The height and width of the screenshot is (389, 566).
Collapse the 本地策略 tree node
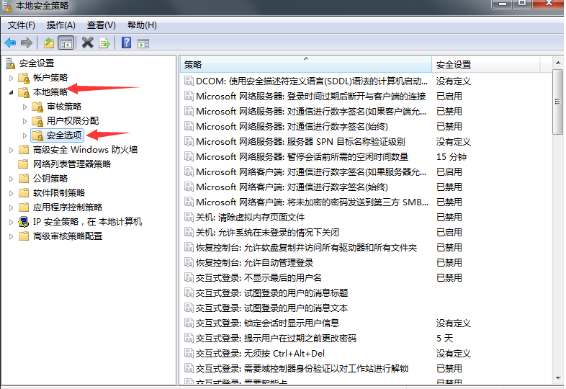click(11, 92)
